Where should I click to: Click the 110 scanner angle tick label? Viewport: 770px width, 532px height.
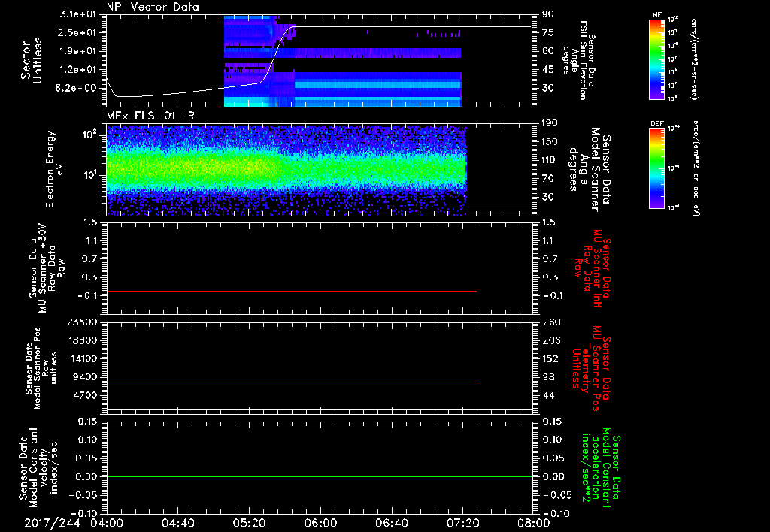click(x=550, y=160)
